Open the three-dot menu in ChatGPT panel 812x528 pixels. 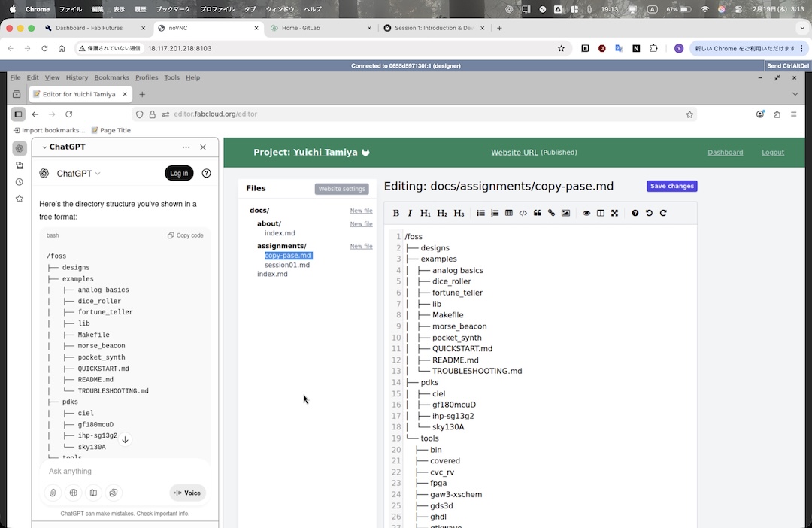186,147
